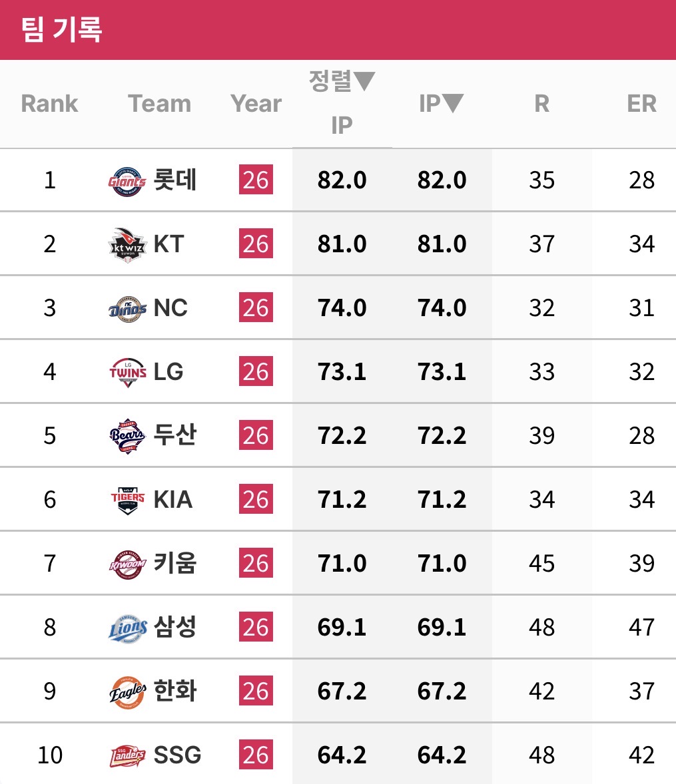Screen dimensions: 676x784
Task: Click the Doosan Bears team logo
Action: point(127,436)
